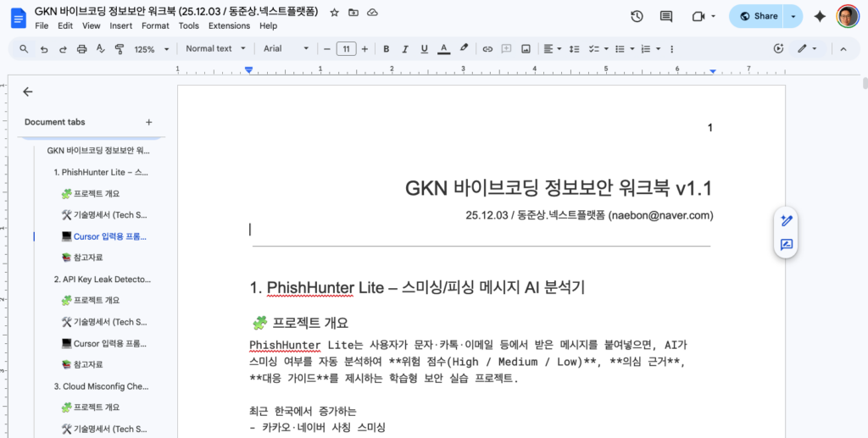Select the paint format tool
Image resolution: width=868 pixels, height=438 pixels.
pyautogui.click(x=120, y=49)
